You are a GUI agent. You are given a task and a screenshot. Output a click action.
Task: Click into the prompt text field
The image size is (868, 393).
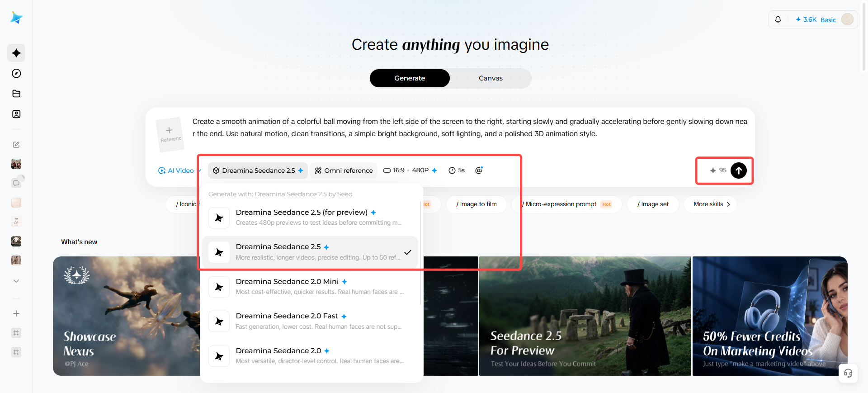470,128
